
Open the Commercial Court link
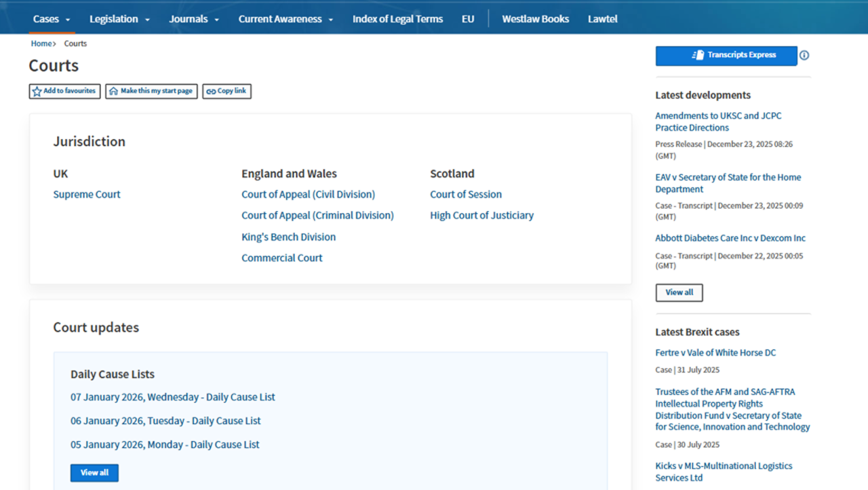[282, 258]
